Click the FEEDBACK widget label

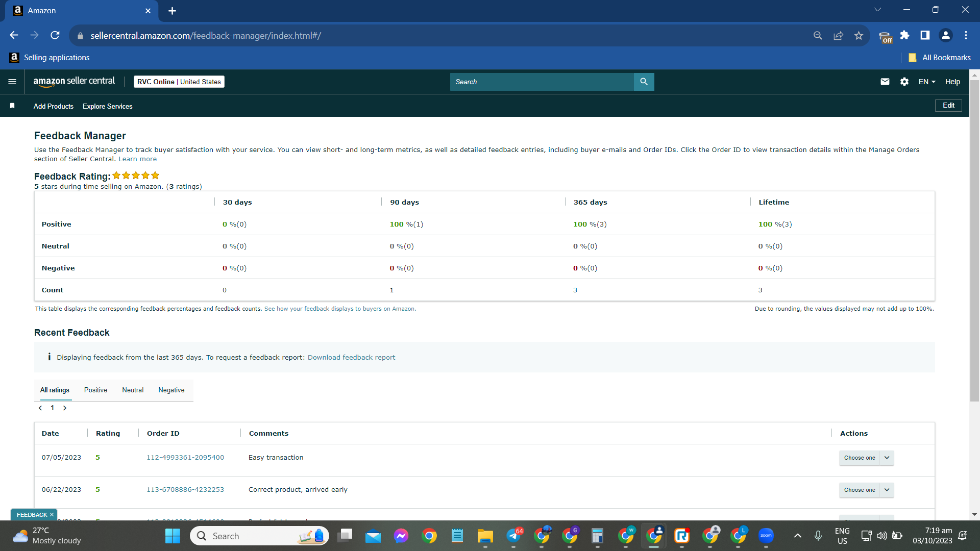tap(32, 515)
